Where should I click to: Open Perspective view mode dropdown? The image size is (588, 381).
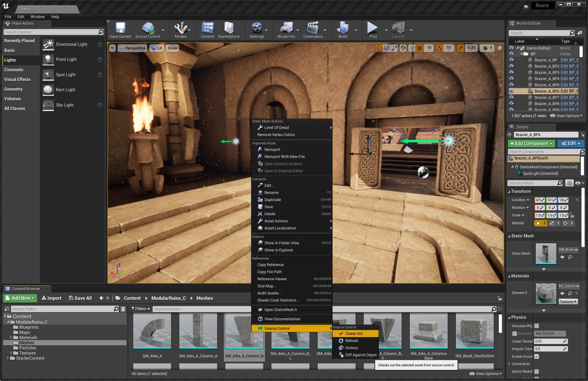click(132, 48)
